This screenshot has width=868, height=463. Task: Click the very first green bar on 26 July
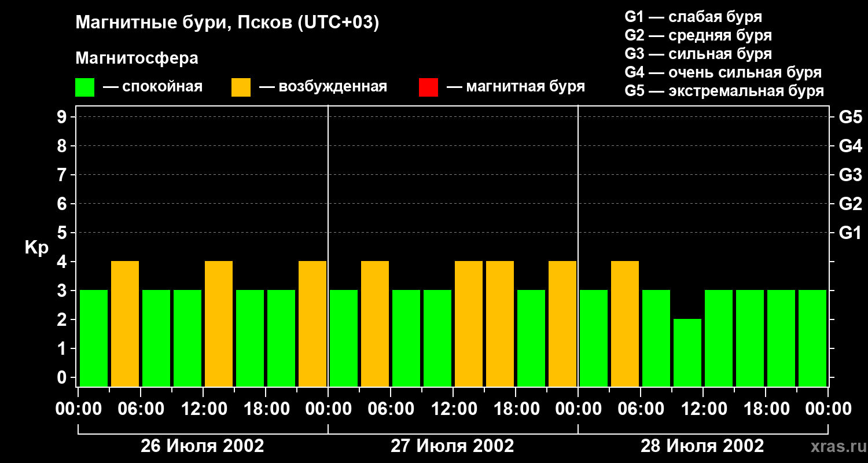pos(94,337)
